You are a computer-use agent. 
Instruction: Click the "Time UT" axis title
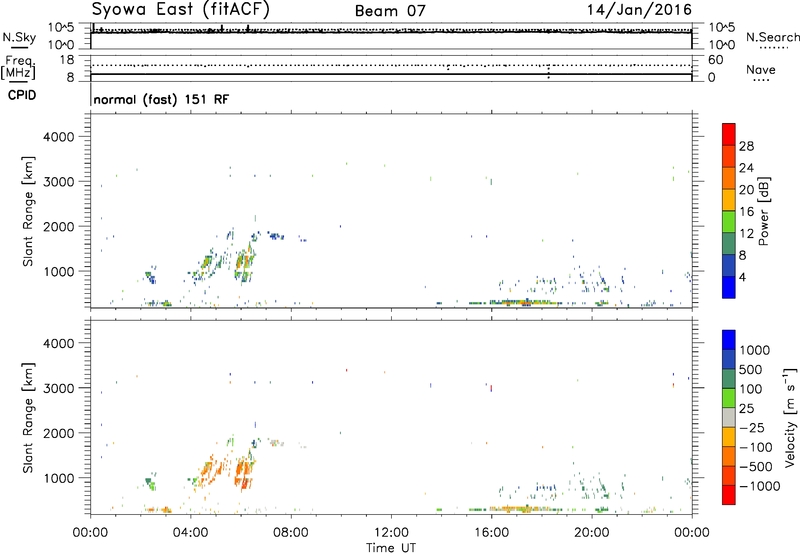tap(391, 547)
